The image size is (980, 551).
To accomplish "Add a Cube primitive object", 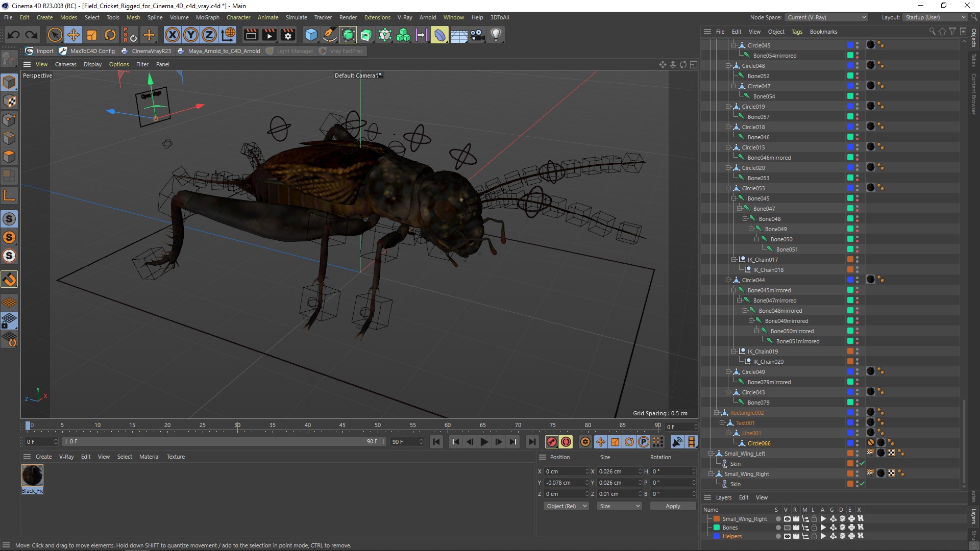I will 311,35.
